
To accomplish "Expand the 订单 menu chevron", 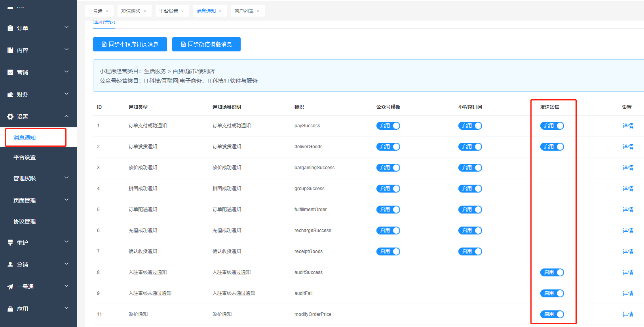I will coord(66,27).
